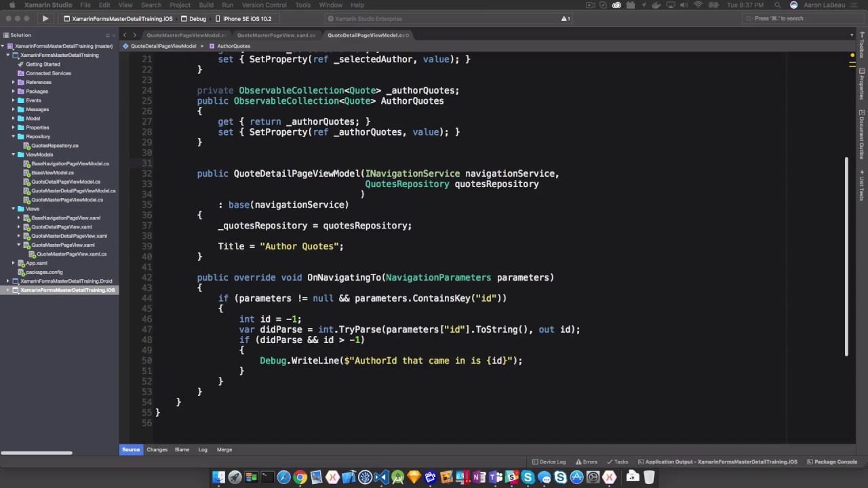Open QuotesRepository.cs file
The height and width of the screenshot is (488, 868).
pyautogui.click(x=54, y=146)
